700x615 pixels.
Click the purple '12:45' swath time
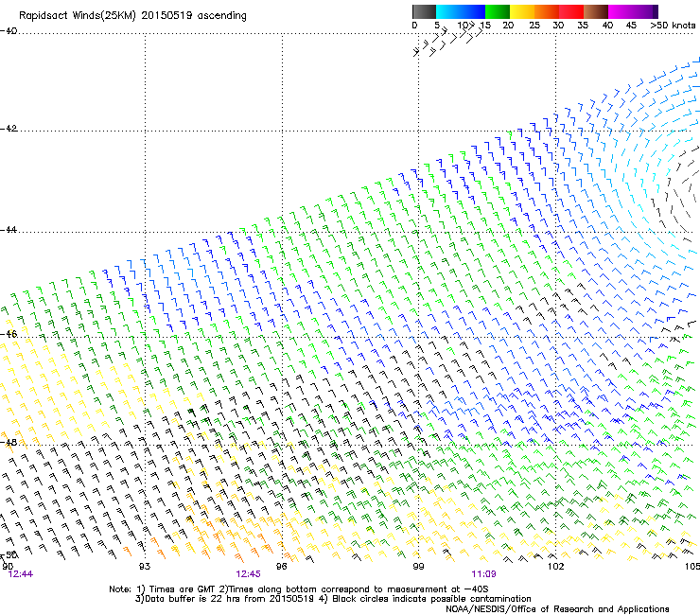tap(248, 574)
